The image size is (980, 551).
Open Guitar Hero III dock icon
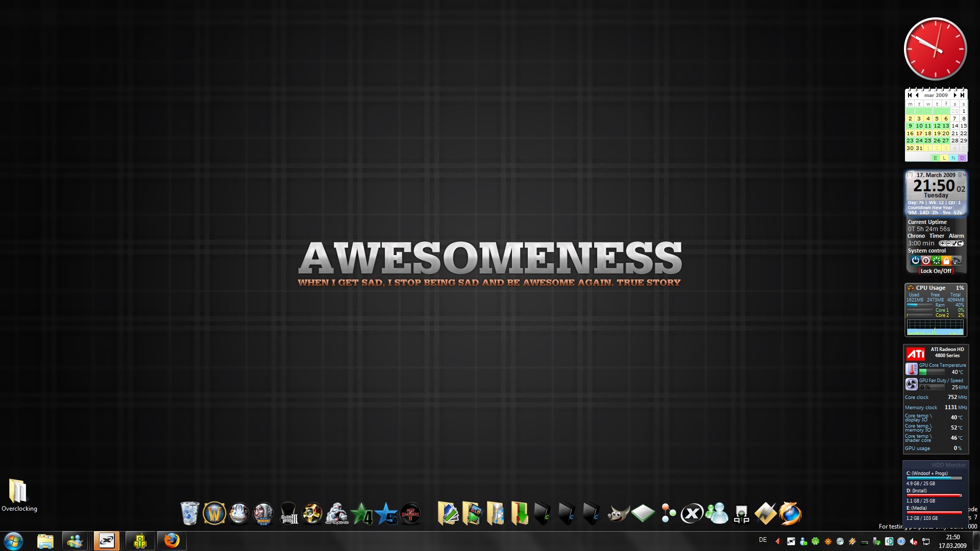[289, 513]
